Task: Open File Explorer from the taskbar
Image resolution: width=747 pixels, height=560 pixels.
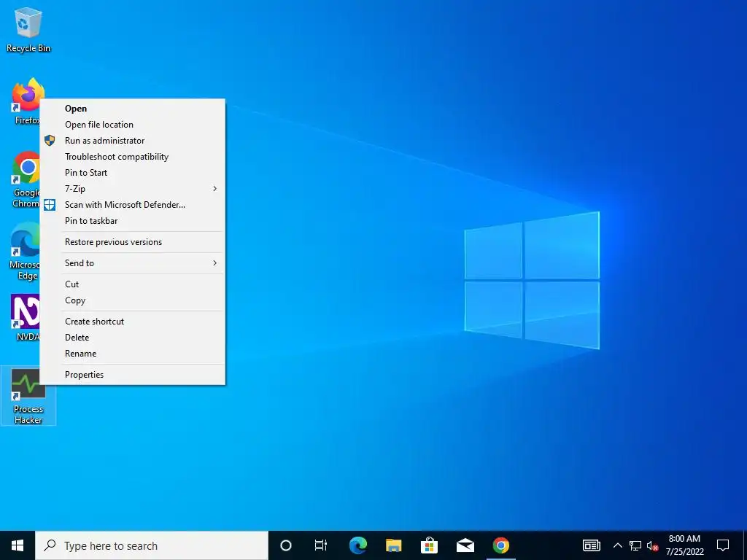Action: 393,545
